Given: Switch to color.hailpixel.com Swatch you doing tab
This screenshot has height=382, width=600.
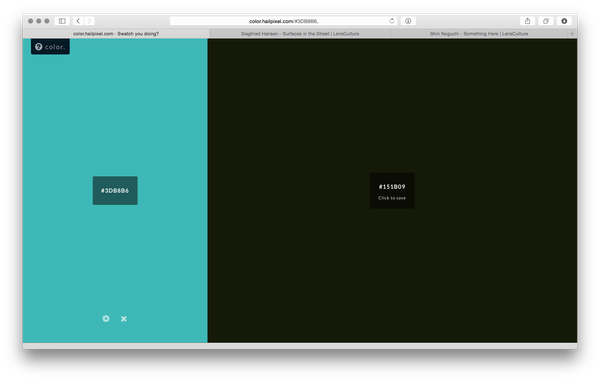Looking at the screenshot, I should pyautogui.click(x=116, y=34).
